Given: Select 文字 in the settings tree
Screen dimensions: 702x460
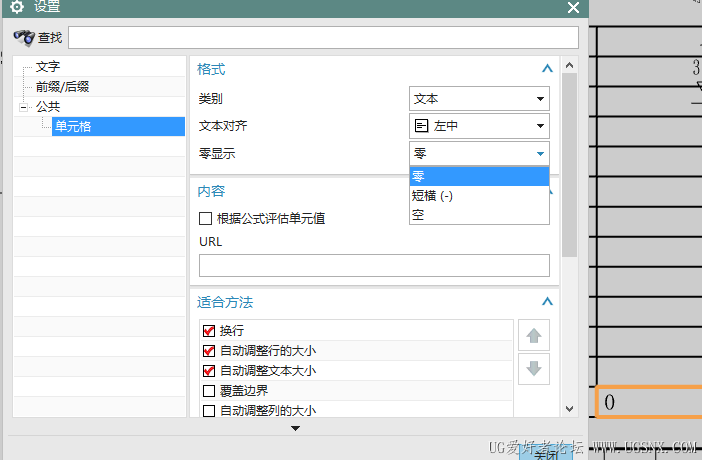Looking at the screenshot, I should [x=48, y=67].
